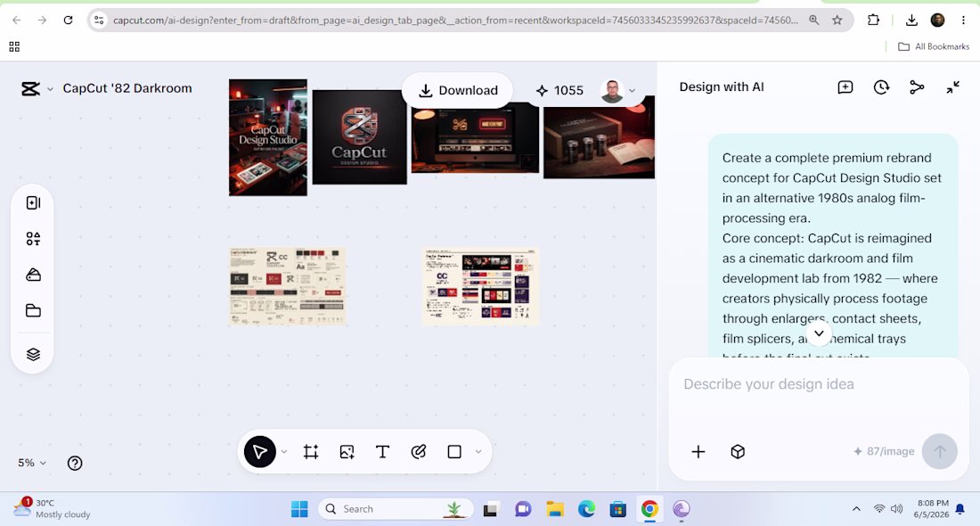Image resolution: width=980 pixels, height=526 pixels.
Task: Open the help question mark icon
Action: tap(75, 463)
